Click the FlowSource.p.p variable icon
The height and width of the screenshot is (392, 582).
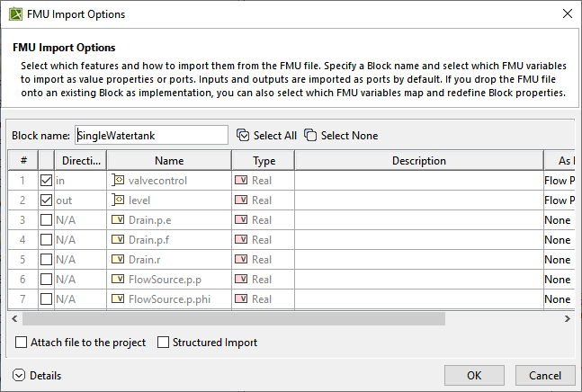(118, 280)
